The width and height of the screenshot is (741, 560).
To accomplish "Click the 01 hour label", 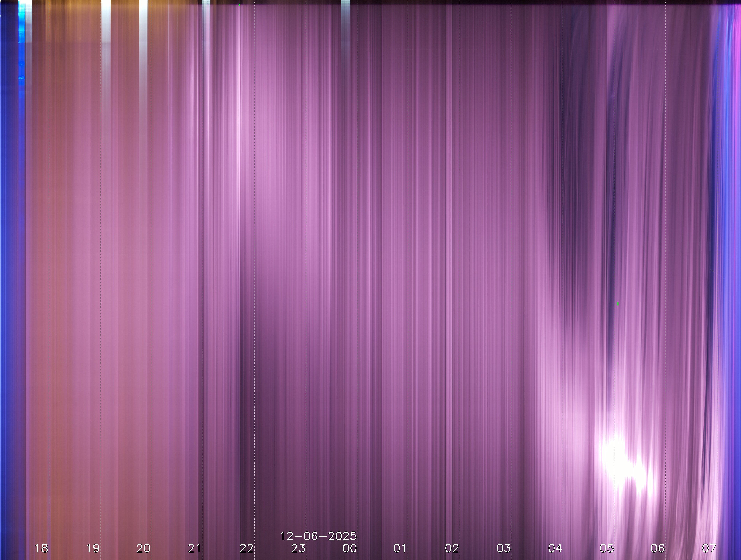I will [x=400, y=548].
